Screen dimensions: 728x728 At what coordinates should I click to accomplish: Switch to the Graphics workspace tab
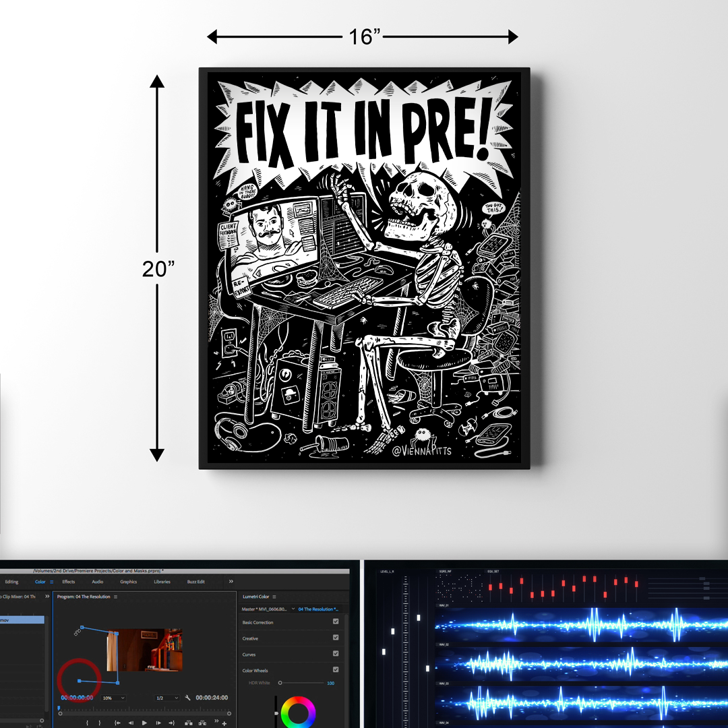[128, 581]
